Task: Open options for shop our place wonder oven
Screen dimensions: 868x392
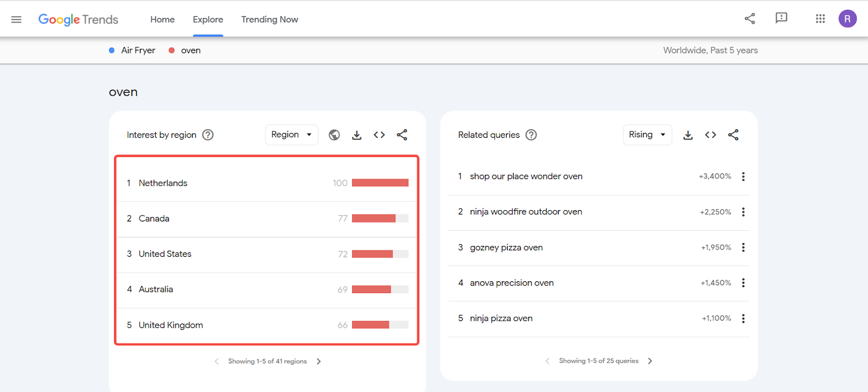Action: coord(743,176)
